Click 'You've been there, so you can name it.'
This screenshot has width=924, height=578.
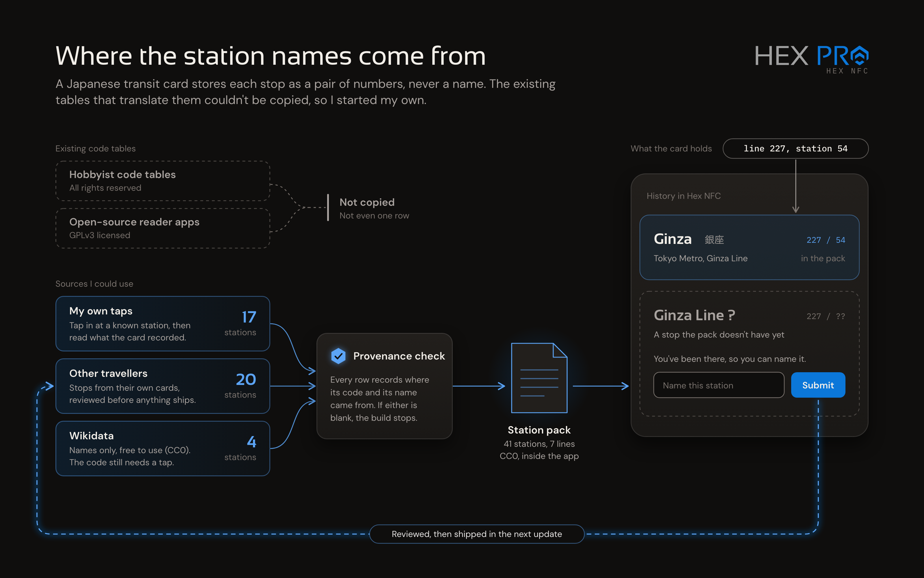(730, 359)
